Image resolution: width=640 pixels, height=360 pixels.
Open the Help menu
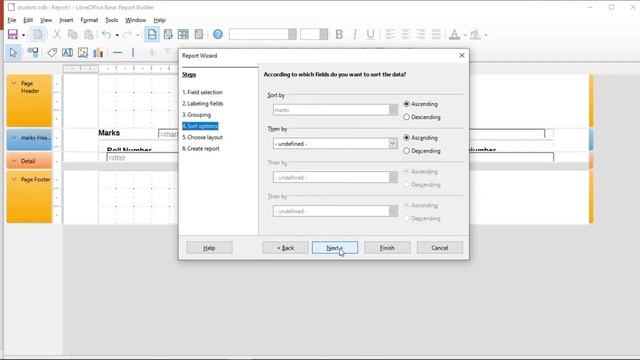(160, 20)
